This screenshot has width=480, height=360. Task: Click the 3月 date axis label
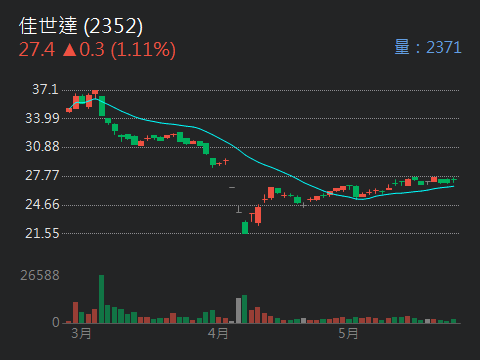click(x=81, y=333)
